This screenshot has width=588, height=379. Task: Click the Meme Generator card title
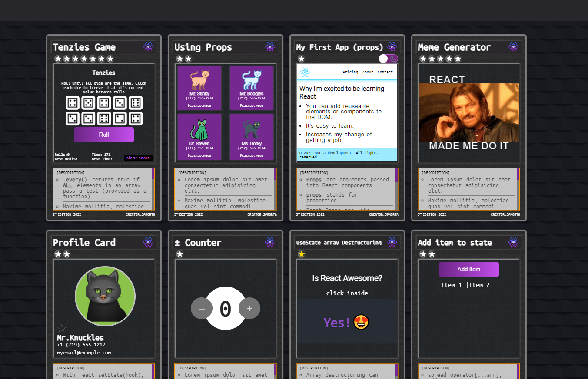coord(454,47)
